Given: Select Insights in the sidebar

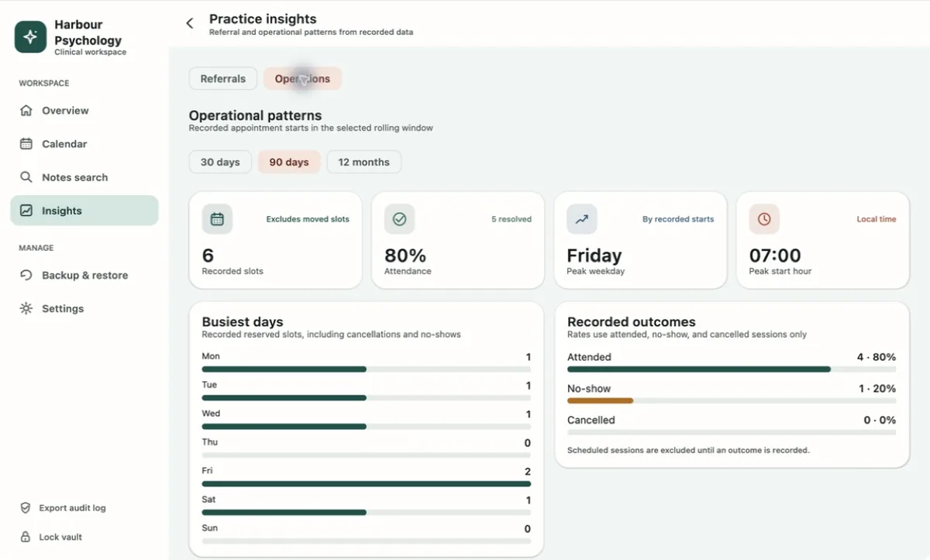Looking at the screenshot, I should pyautogui.click(x=84, y=211).
